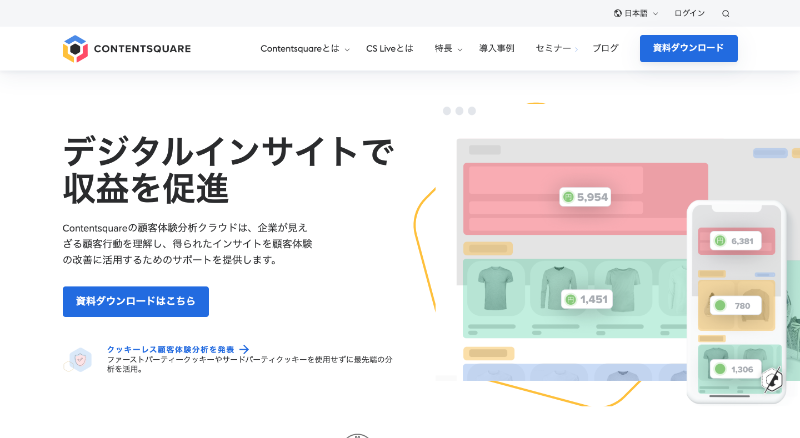Expand the 特長 dropdown menu
The width and height of the screenshot is (800, 438).
(448, 48)
